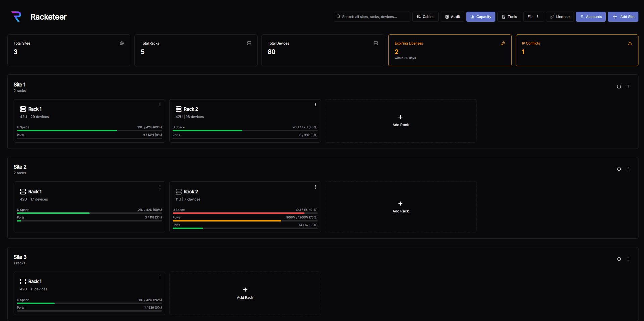Open the Cables view
This screenshot has height=321, width=644.
(425, 17)
